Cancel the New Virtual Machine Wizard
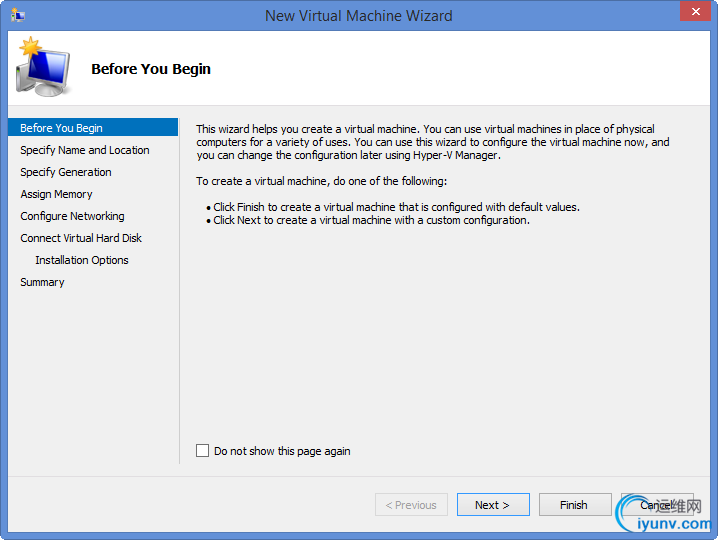Viewport: 718px width, 540px height. (x=657, y=505)
